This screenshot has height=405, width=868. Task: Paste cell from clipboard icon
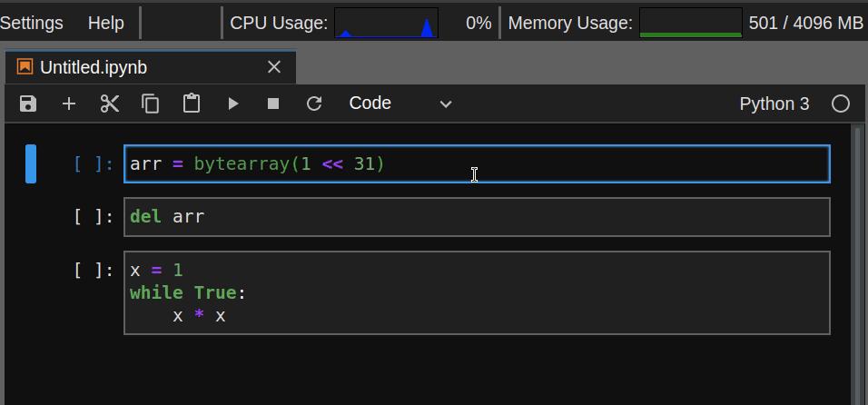click(x=192, y=104)
